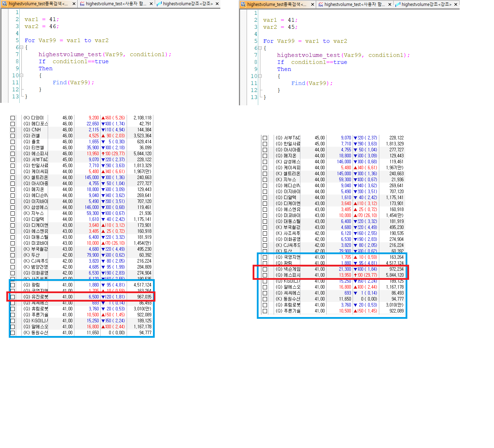Screen dimensions: 494x448
Task: Place the cursor on the var2 = 46 code line
Action: coord(41,26)
